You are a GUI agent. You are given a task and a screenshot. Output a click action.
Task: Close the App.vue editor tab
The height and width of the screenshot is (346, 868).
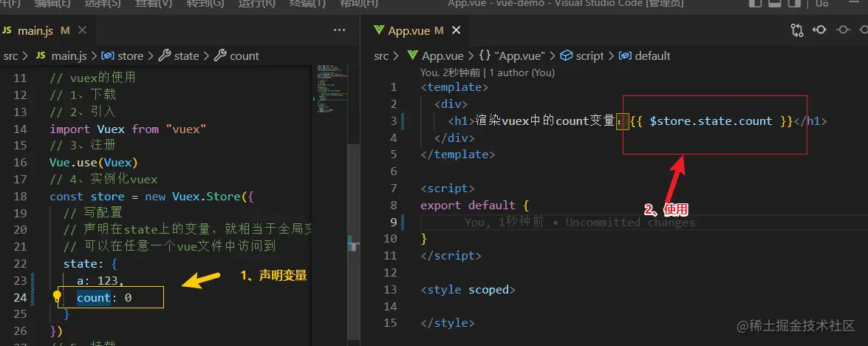pos(456,30)
